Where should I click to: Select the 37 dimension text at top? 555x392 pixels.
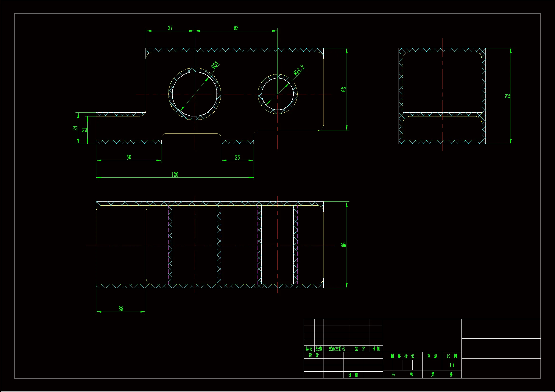pos(170,28)
